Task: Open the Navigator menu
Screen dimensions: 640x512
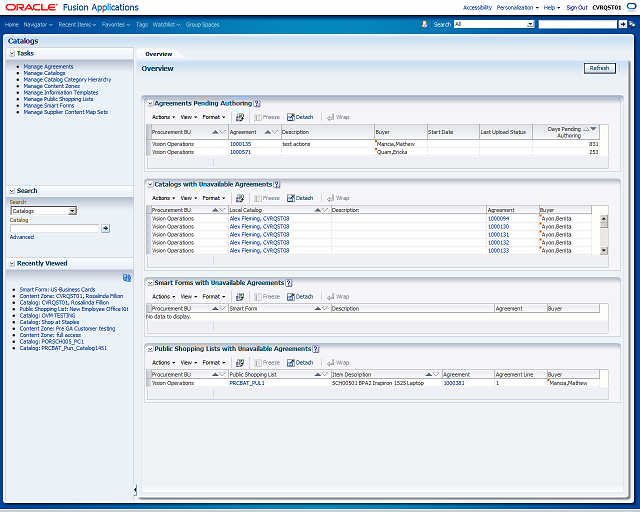Action: (38, 25)
